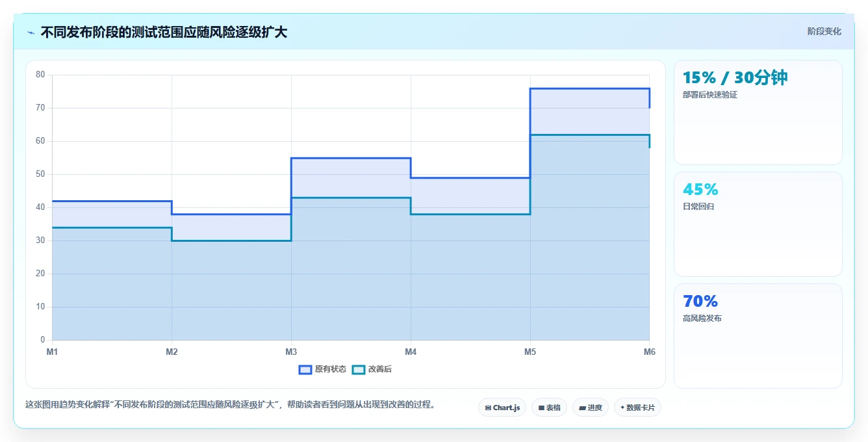The image size is (868, 442).
Task: Click the 40 y-axis value
Action: (x=40, y=207)
